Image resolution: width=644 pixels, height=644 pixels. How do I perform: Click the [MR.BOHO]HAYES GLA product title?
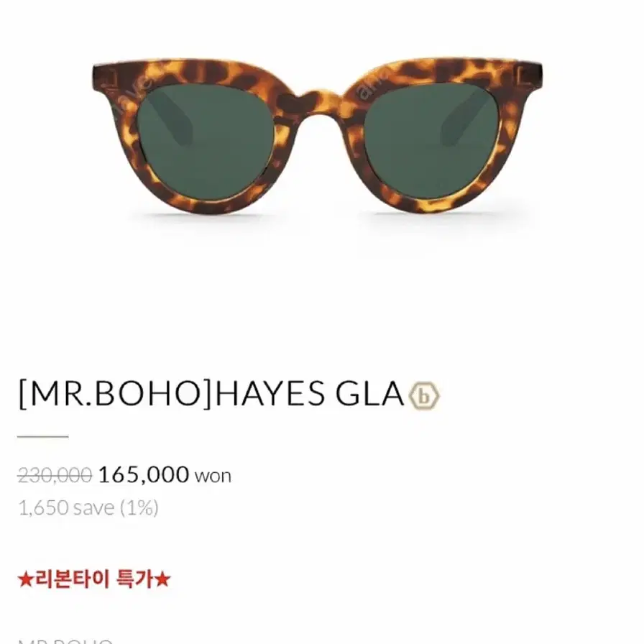pos(211,393)
